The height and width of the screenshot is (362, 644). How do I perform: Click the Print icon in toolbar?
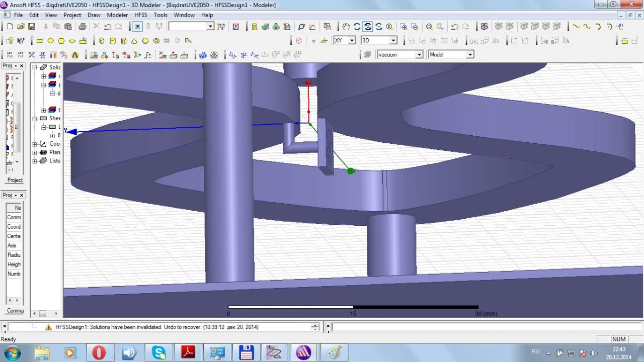click(82, 27)
